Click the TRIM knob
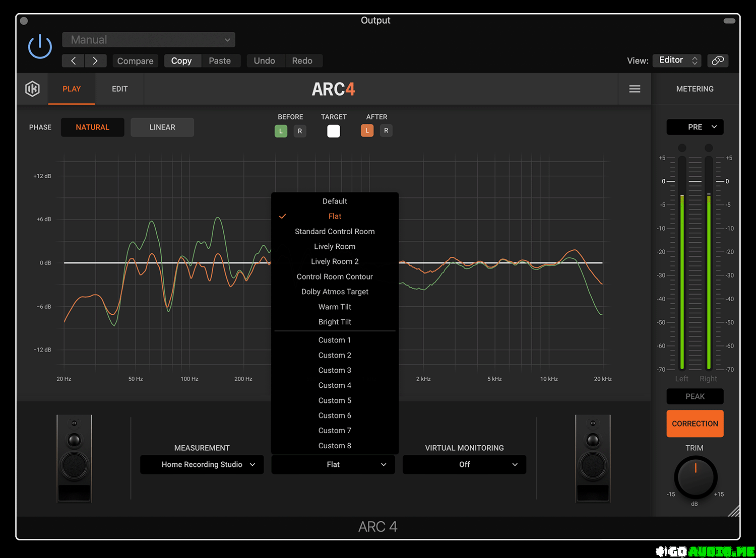The height and width of the screenshot is (558, 756). point(695,477)
